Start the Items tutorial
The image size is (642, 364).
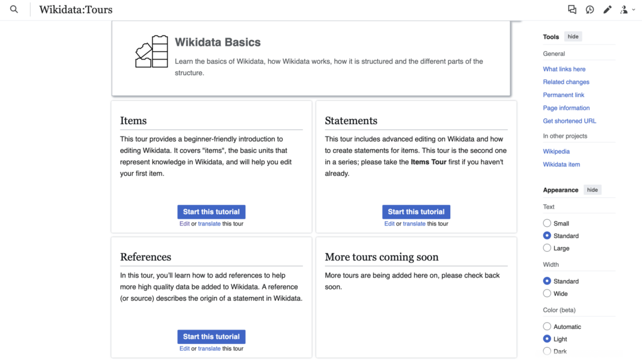pyautogui.click(x=211, y=212)
